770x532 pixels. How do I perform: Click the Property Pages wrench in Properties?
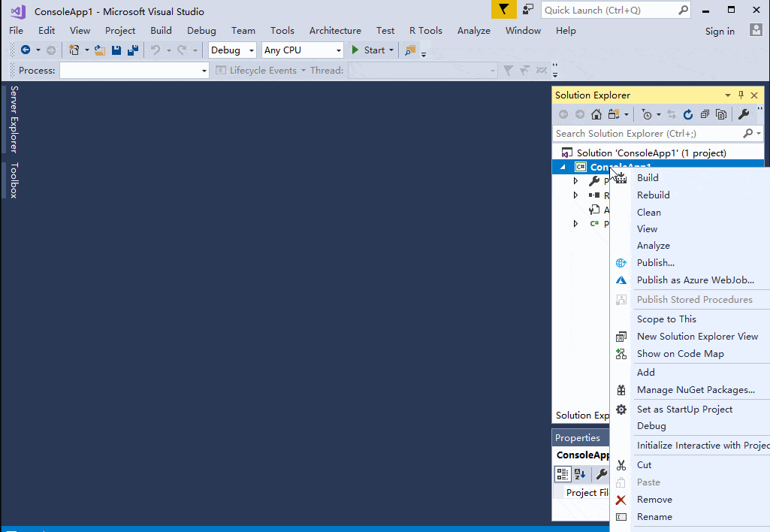602,474
